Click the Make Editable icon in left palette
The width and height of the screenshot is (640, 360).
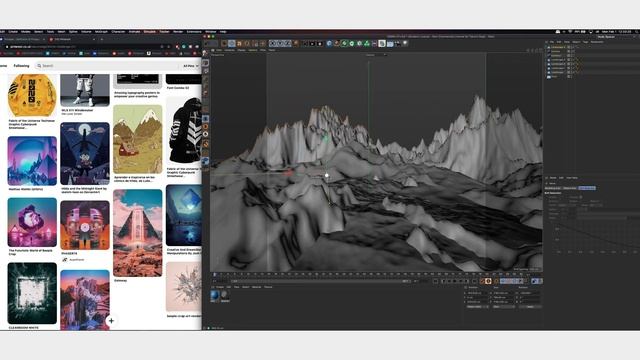click(x=205, y=54)
